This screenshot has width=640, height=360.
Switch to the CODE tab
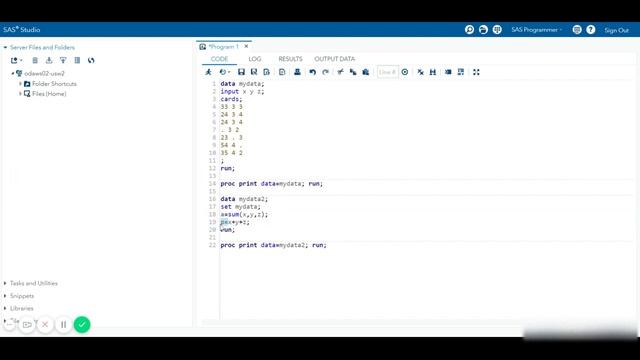coord(219,59)
